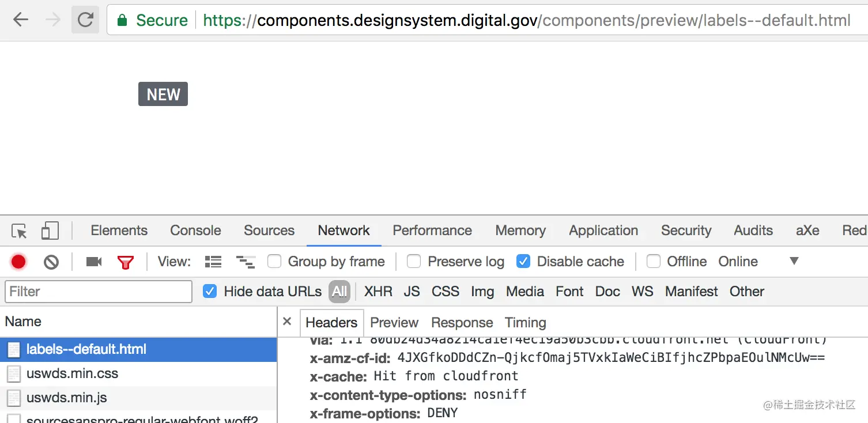Click the uswds.min.js file icon
Screen dimensions: 868x423
13,398
